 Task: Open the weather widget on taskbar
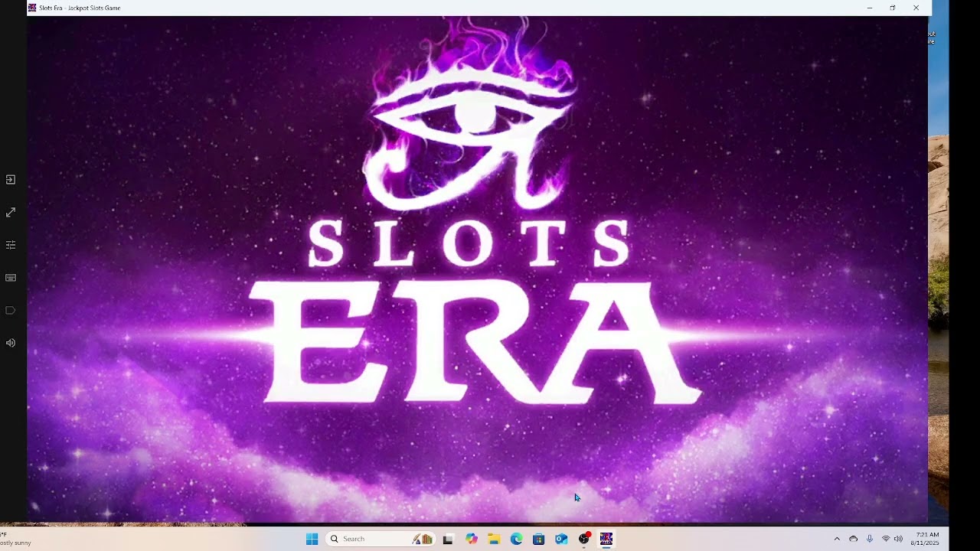[17, 539]
